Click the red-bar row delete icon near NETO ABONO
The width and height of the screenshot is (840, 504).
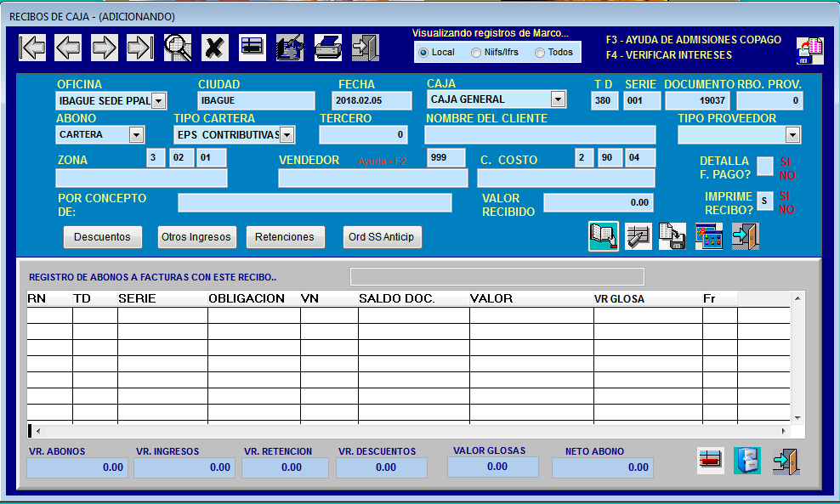click(x=711, y=461)
